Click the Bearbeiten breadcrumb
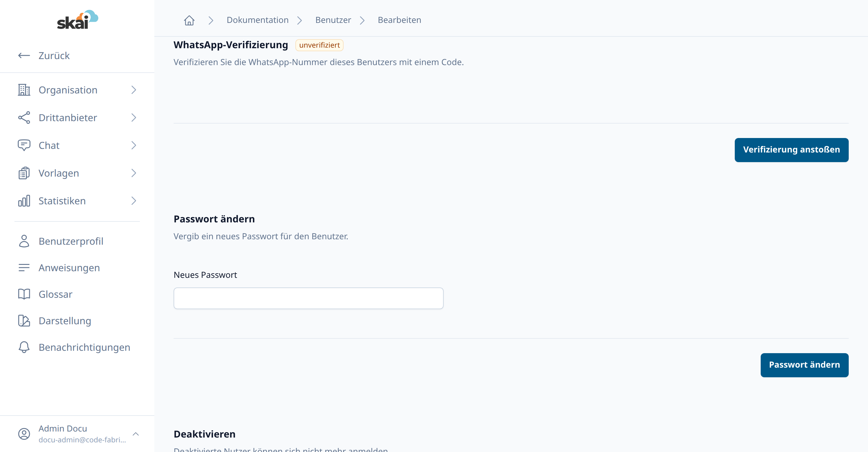 pyautogui.click(x=399, y=20)
